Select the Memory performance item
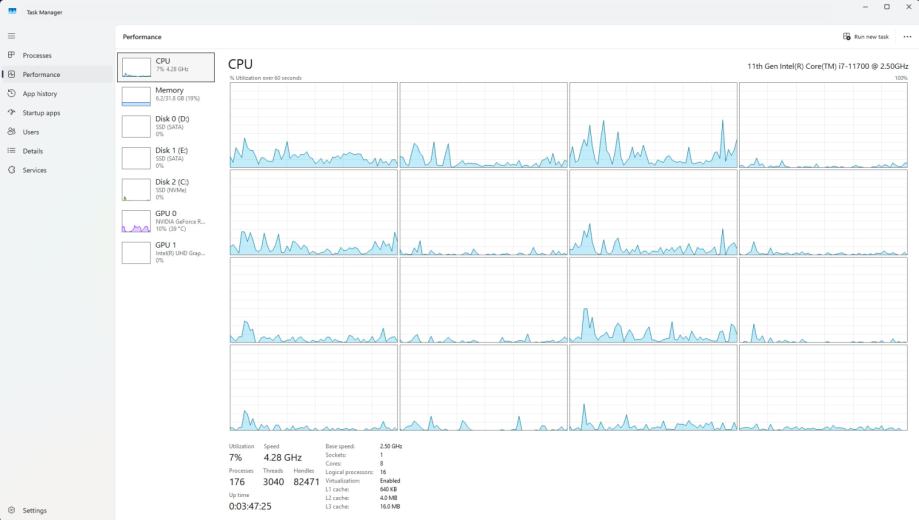The height and width of the screenshot is (520, 919). click(166, 96)
